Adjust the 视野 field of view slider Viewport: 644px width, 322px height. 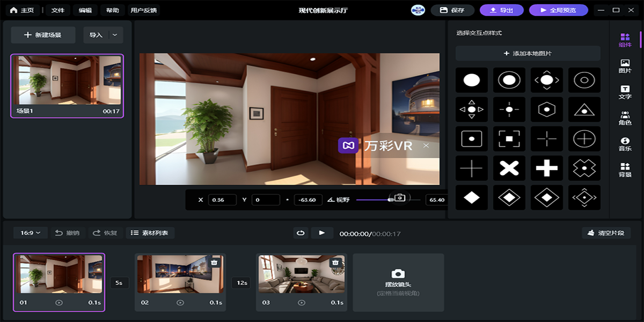pyautogui.click(x=390, y=200)
